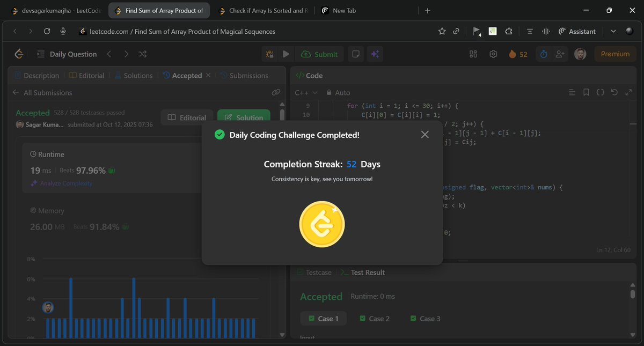
Task: Switch to the Solutions tab
Action: [133, 76]
